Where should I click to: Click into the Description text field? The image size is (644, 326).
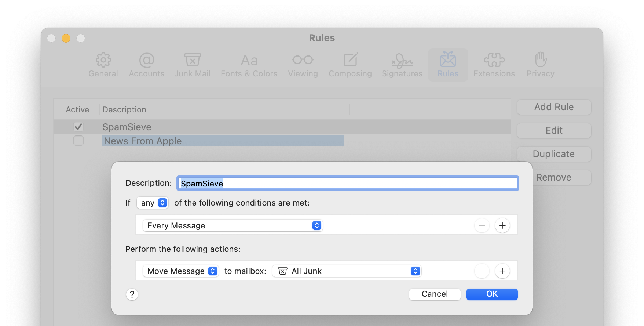(x=347, y=183)
